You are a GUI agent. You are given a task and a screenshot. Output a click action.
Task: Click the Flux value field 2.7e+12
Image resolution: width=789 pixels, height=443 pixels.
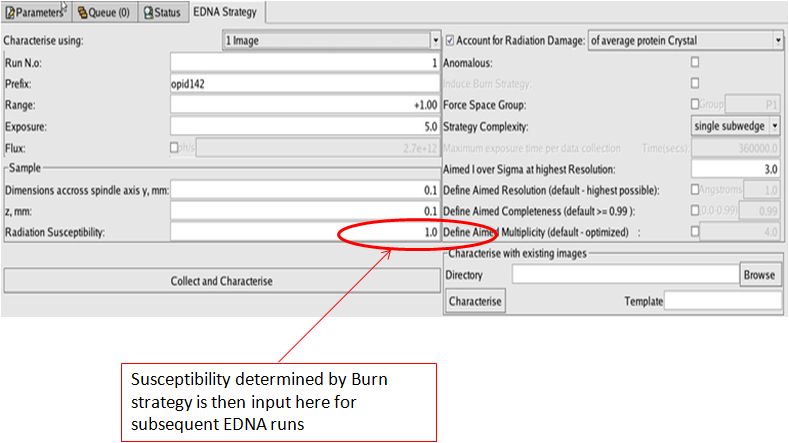point(318,148)
